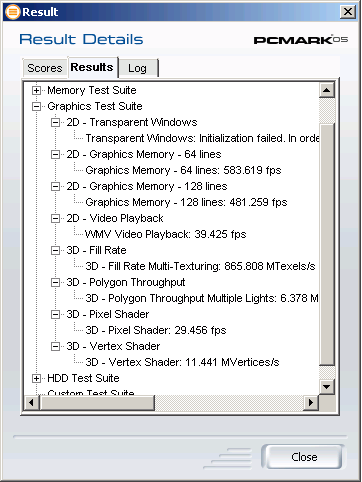Viewport: 362px width, 482px height.
Task: Select 'Vertex Shader: 11.441 MVertices/s' row
Action: 182,362
